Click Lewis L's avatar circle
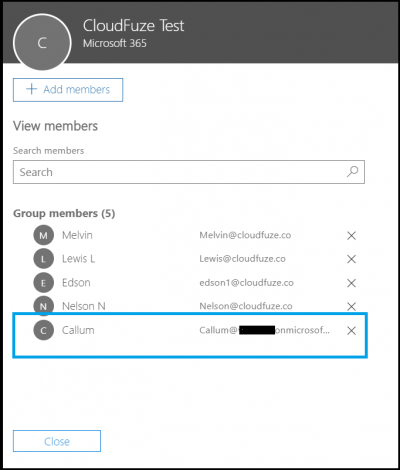Viewport: 400px width, 470px height. pos(43,259)
